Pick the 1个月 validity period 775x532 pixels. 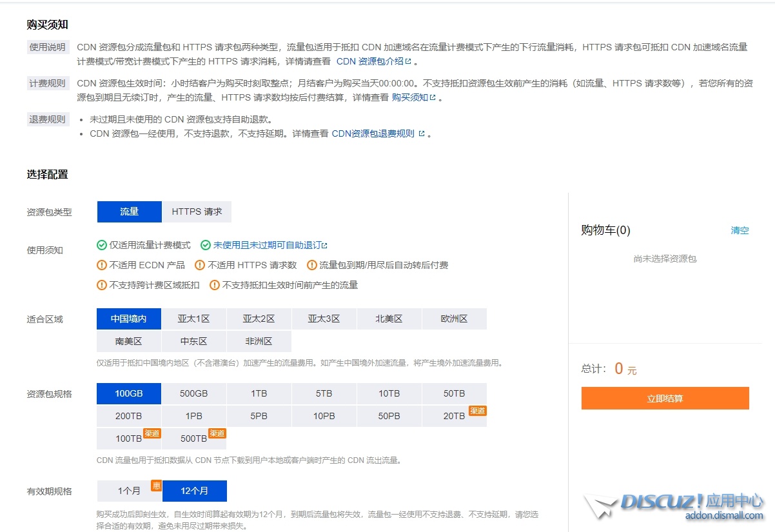129,491
